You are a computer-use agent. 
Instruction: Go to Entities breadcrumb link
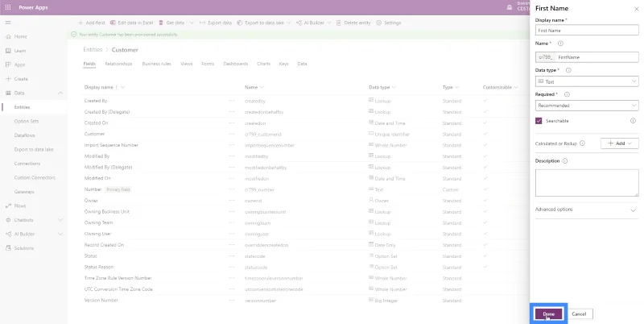pos(93,49)
